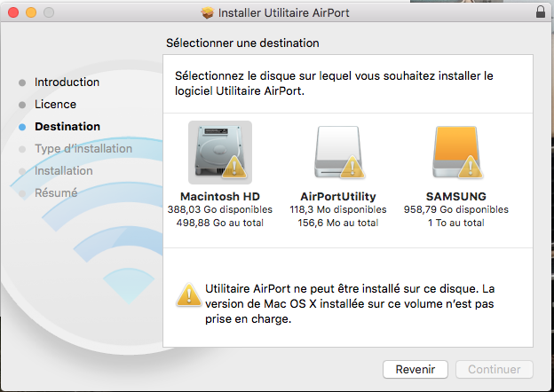Click warning badge on SAMSUNG drive
The image size is (554, 392).
click(471, 168)
